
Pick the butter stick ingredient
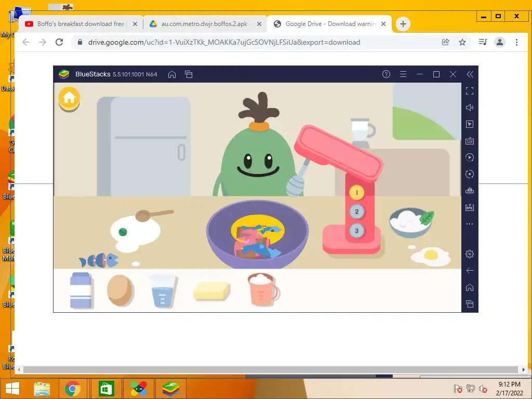212,291
